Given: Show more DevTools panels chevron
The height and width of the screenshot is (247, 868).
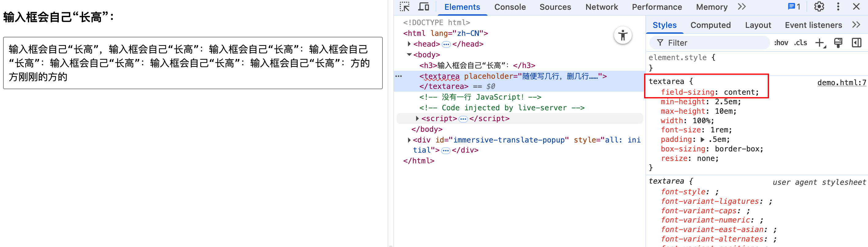Looking at the screenshot, I should click(x=742, y=7).
